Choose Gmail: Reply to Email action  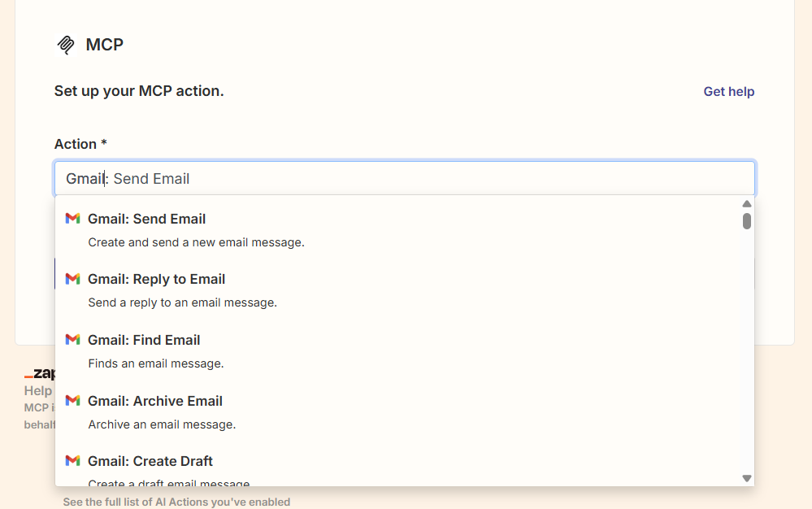point(398,290)
